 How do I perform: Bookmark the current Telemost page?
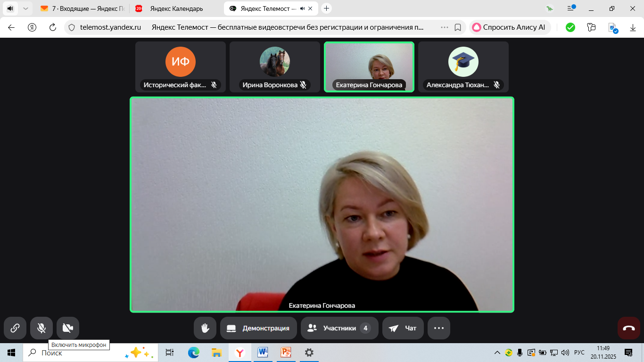458,27
